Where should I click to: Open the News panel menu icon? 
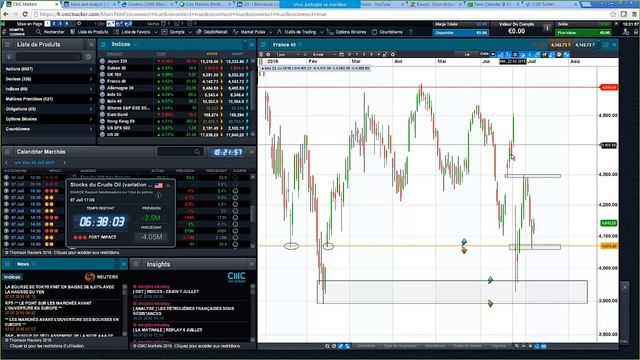pyautogui.click(x=7, y=264)
